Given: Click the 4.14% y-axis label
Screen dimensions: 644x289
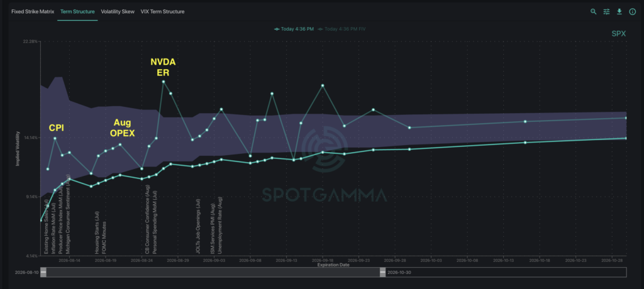Looking at the screenshot, I should [32, 256].
